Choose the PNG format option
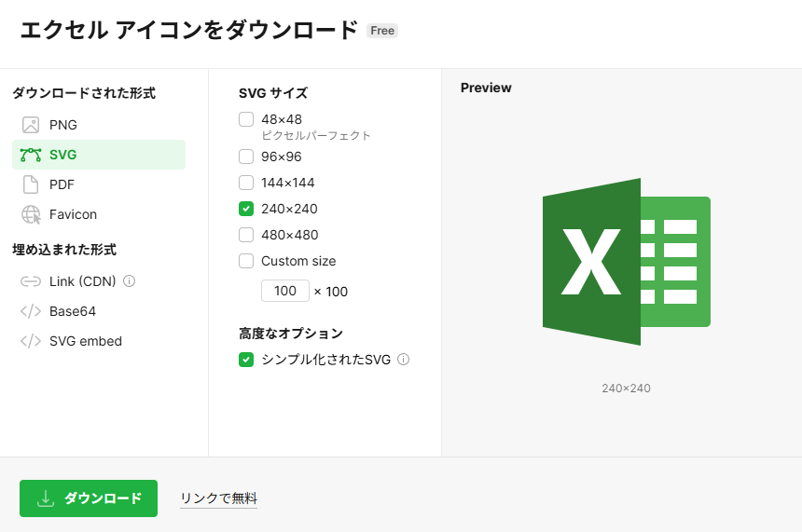The image size is (802, 532). click(x=99, y=125)
